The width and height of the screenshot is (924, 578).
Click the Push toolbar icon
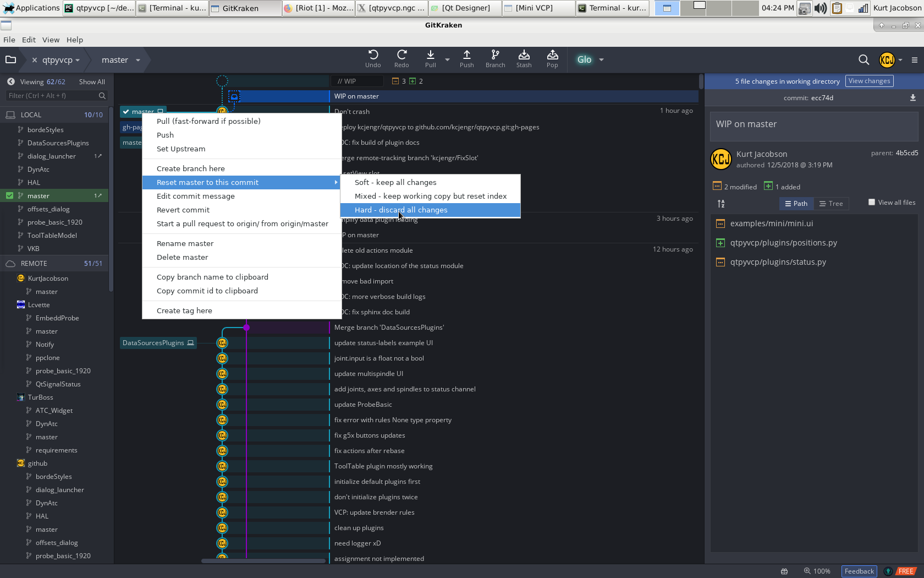(466, 59)
